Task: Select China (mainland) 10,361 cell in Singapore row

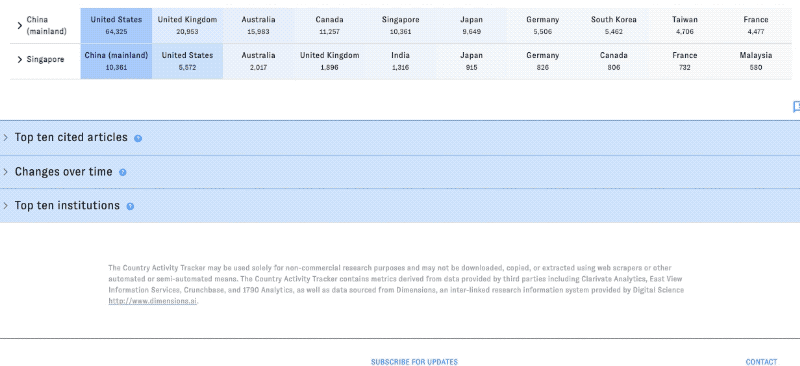Action: [x=116, y=61]
